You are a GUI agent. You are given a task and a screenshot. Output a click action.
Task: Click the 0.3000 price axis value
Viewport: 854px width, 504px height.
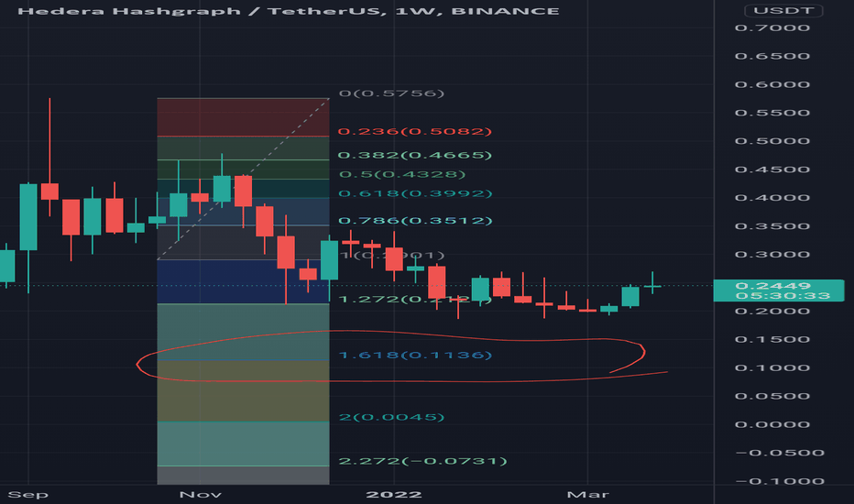point(772,255)
